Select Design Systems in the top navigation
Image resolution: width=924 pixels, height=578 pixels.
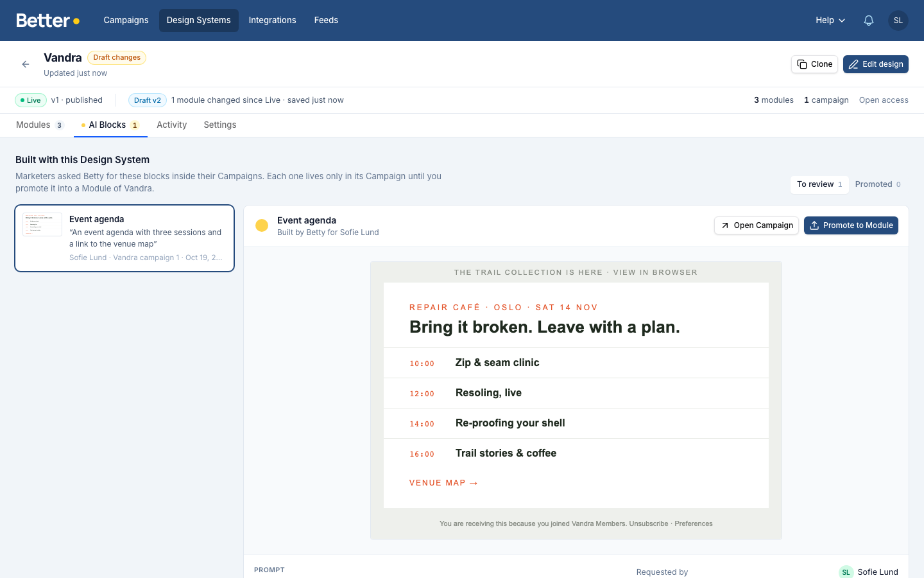pos(199,21)
